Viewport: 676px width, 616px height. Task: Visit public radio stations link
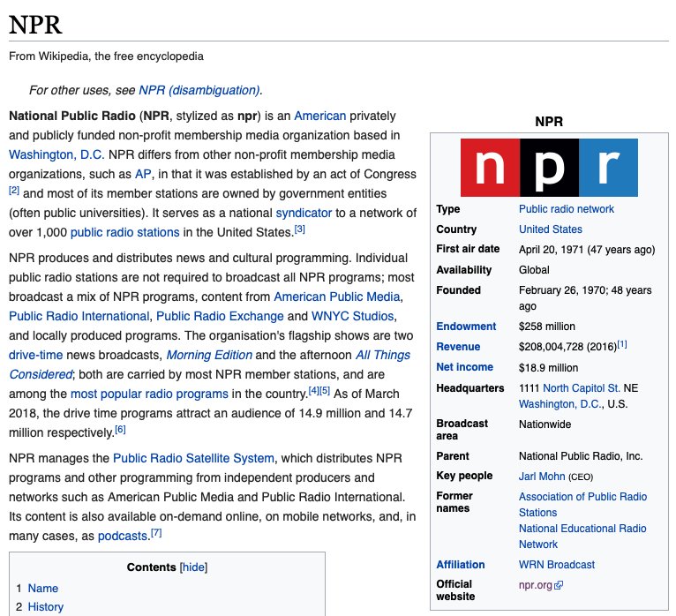(125, 232)
